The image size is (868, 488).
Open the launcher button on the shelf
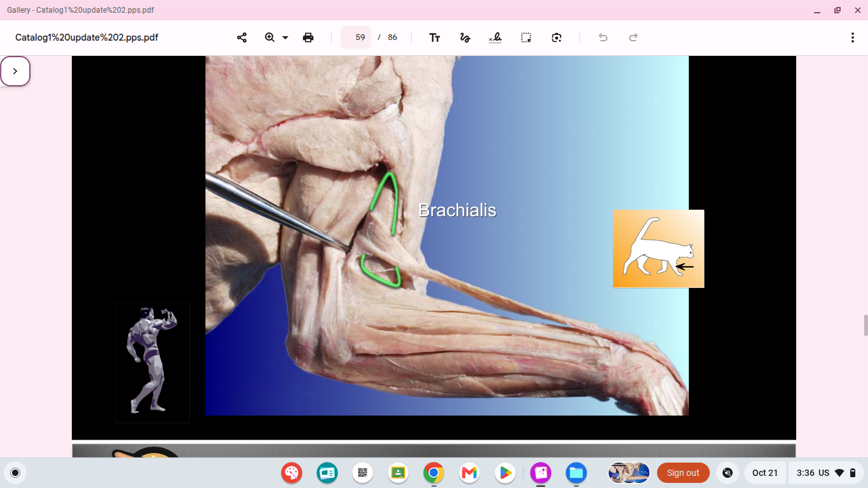(15, 473)
